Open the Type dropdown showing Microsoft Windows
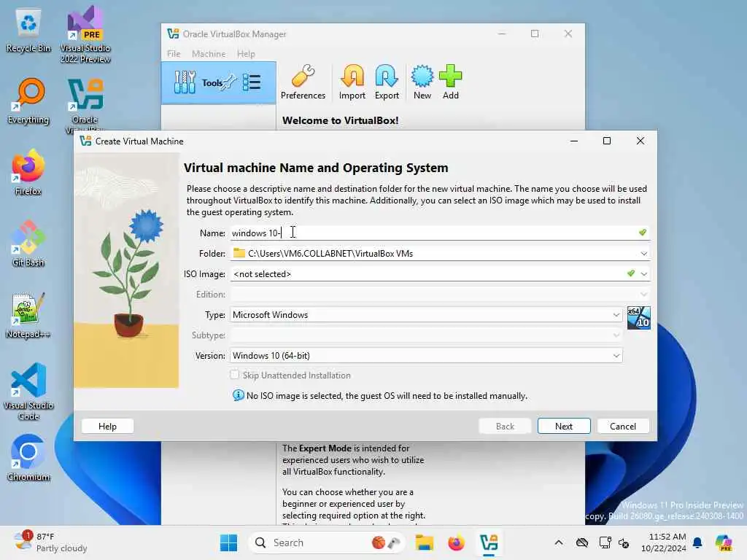747x560 pixels. tap(426, 315)
